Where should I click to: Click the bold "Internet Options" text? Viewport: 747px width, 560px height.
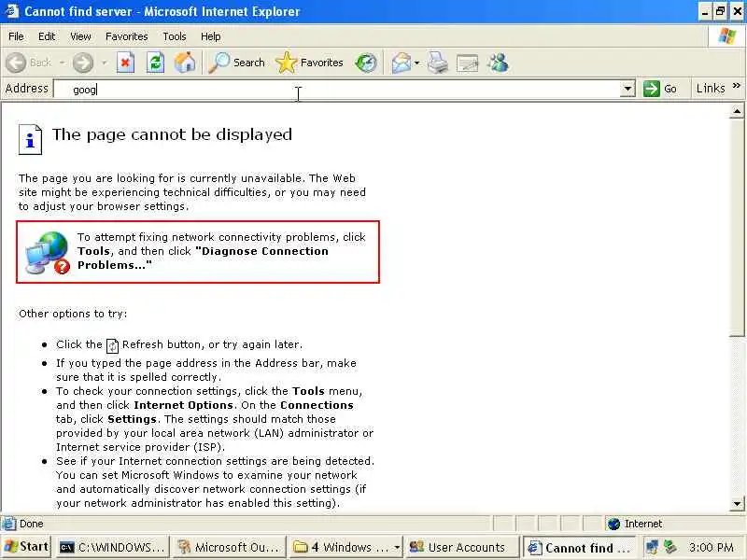183,405
